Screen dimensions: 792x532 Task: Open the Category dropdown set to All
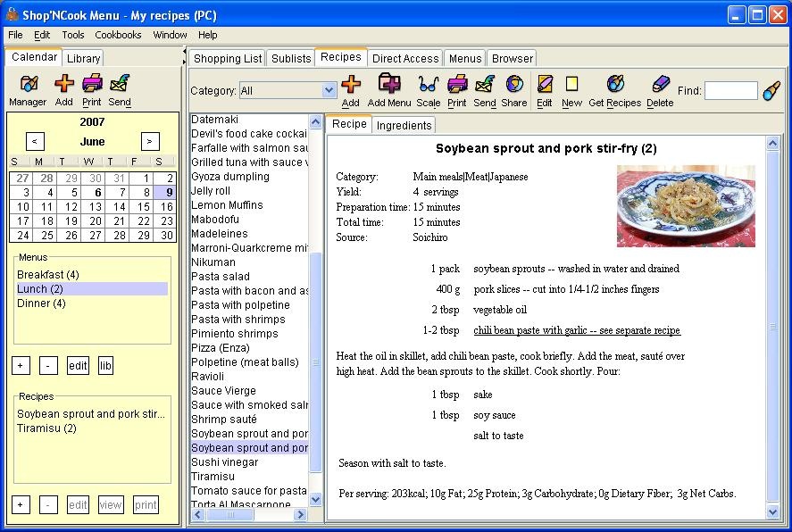coord(288,91)
